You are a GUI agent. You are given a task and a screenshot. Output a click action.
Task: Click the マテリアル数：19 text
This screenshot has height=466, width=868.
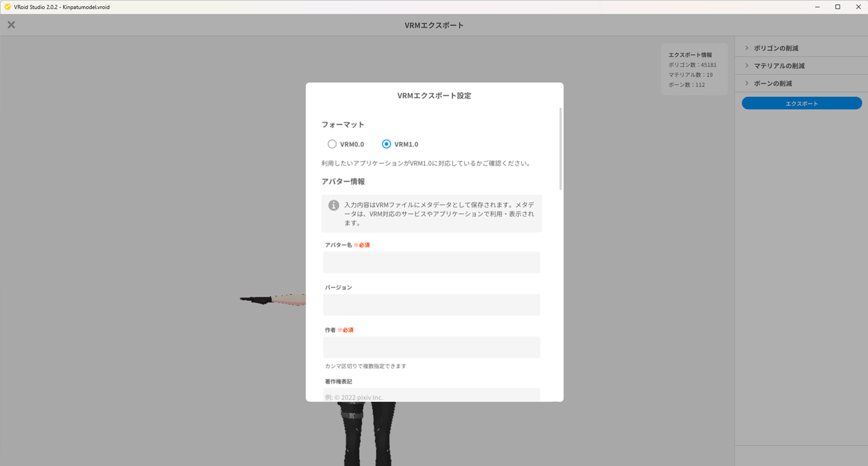click(691, 75)
